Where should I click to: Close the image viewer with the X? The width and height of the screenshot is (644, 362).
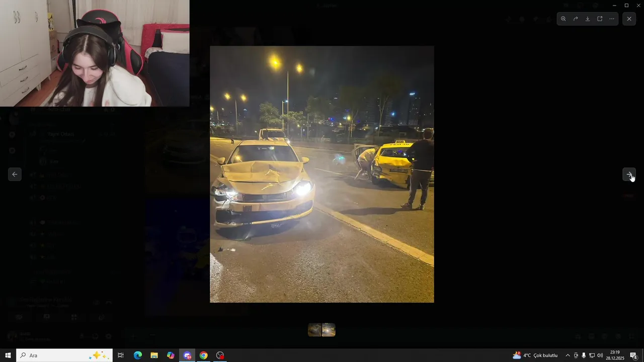(629, 19)
